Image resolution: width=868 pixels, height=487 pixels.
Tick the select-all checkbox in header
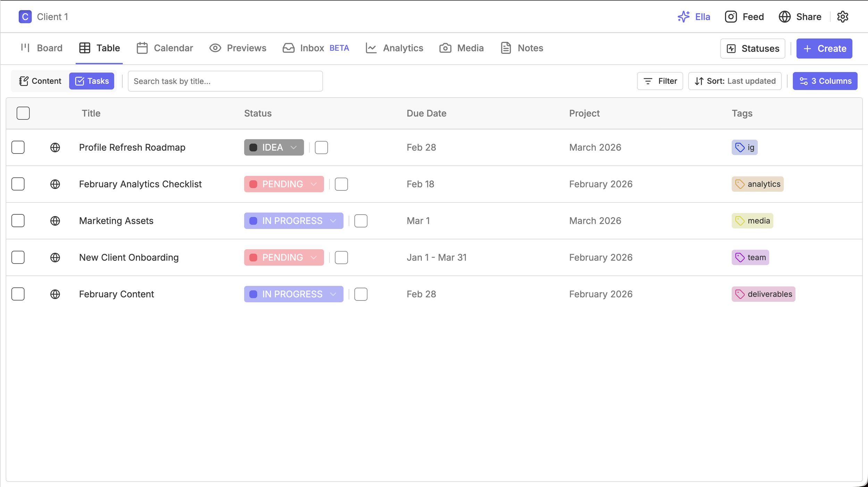pyautogui.click(x=23, y=113)
